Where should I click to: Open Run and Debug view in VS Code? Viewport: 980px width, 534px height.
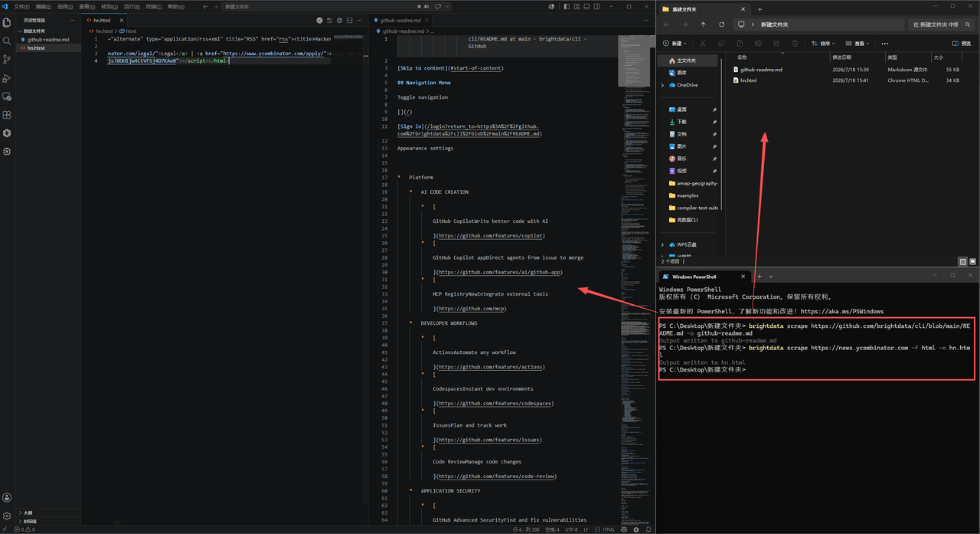7,78
